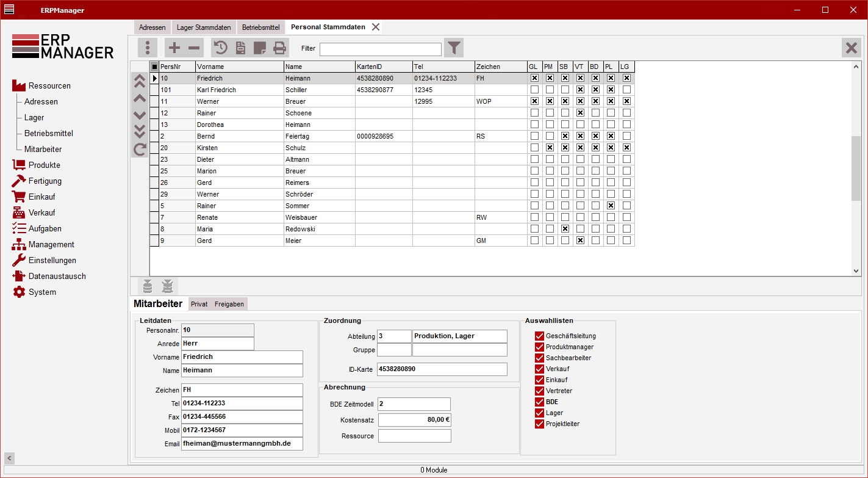Click the grid's select-all corner box
Image resolution: width=868 pixels, height=478 pixels.
(154, 67)
